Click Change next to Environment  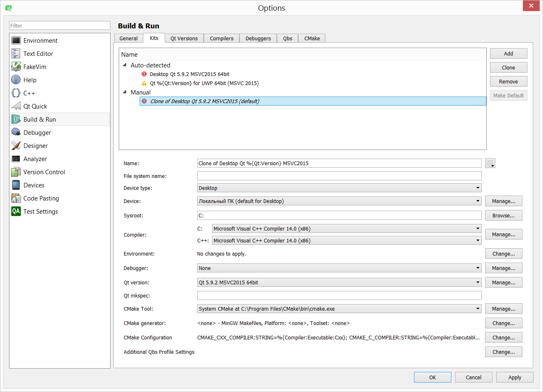point(504,254)
